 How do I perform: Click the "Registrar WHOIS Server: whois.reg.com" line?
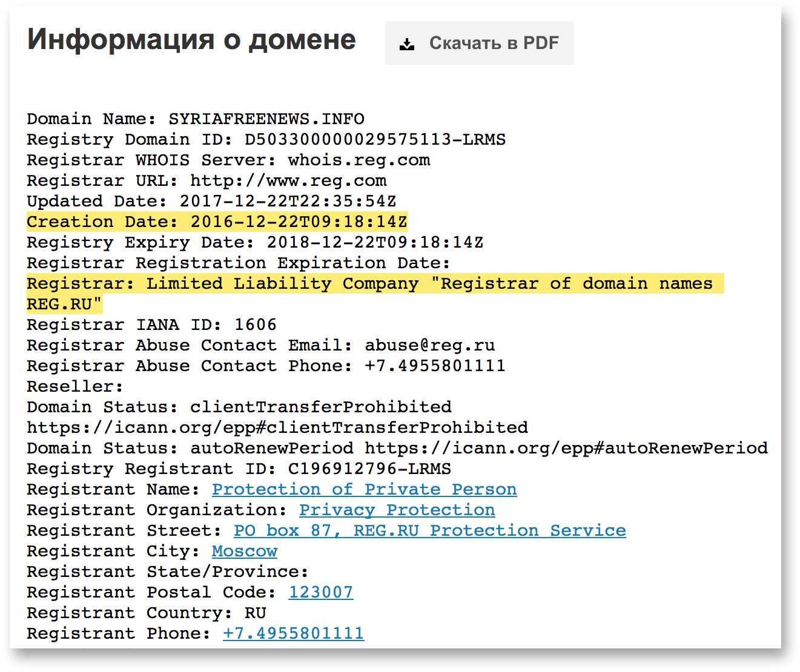pos(228,160)
